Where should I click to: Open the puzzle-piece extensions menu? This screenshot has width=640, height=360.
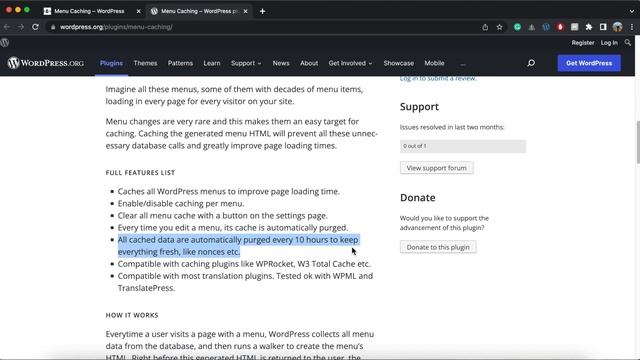tap(589, 27)
